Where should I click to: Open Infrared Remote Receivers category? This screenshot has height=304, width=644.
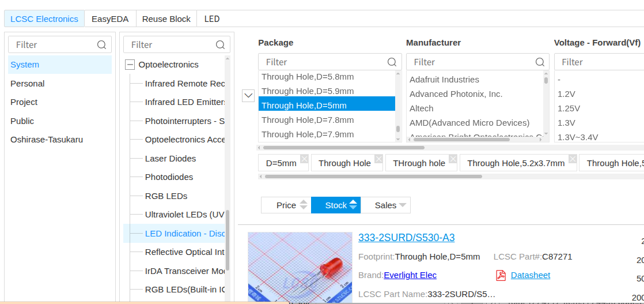click(184, 84)
